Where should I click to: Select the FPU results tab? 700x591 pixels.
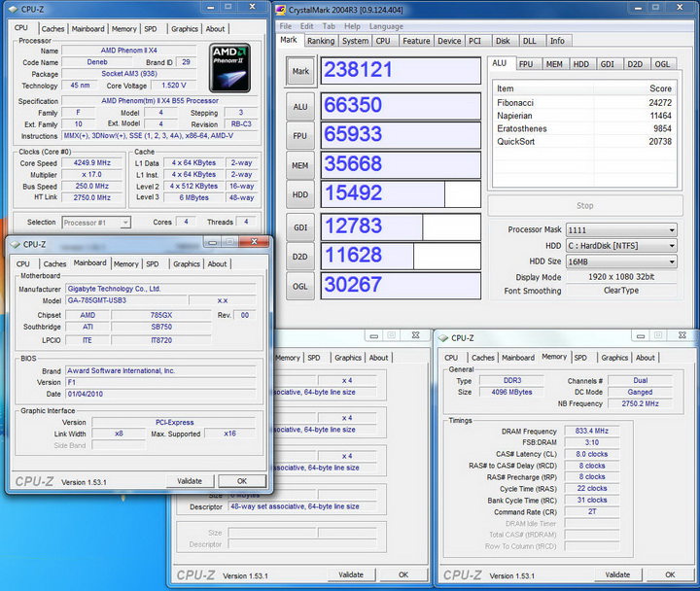[x=525, y=64]
